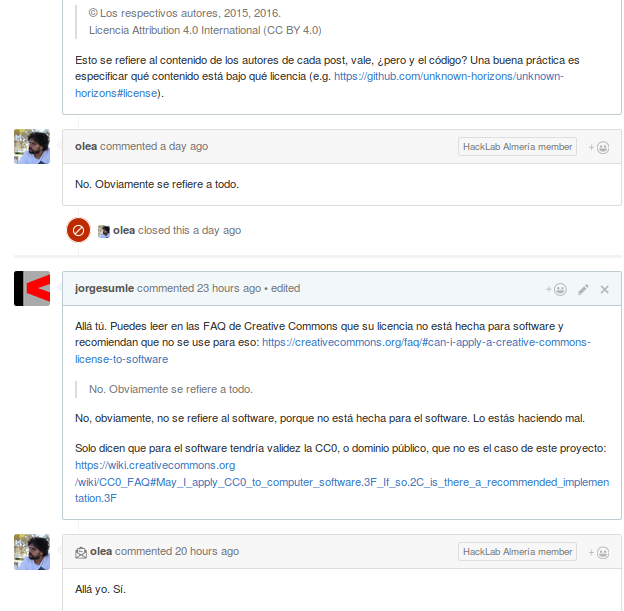Open jorgesumle's red and black avatar

click(x=32, y=288)
